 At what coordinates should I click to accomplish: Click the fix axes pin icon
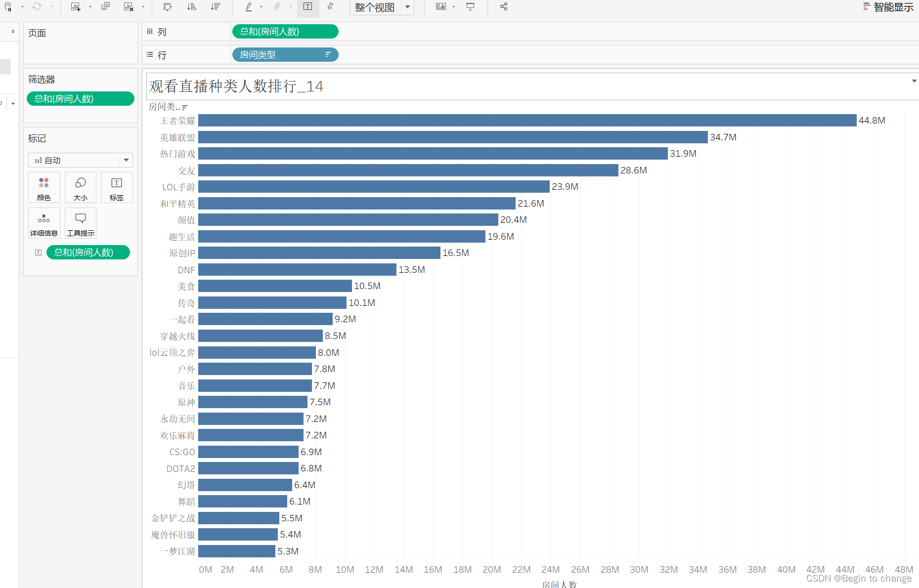330,6
